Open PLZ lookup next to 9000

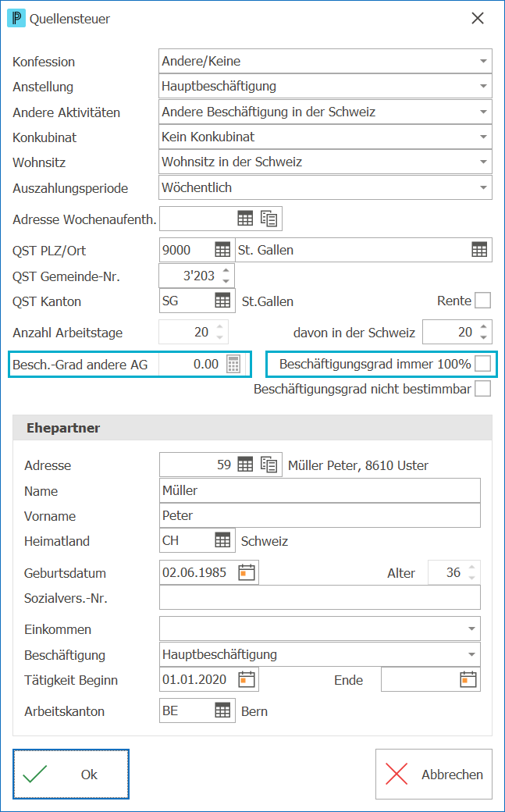[x=222, y=250]
